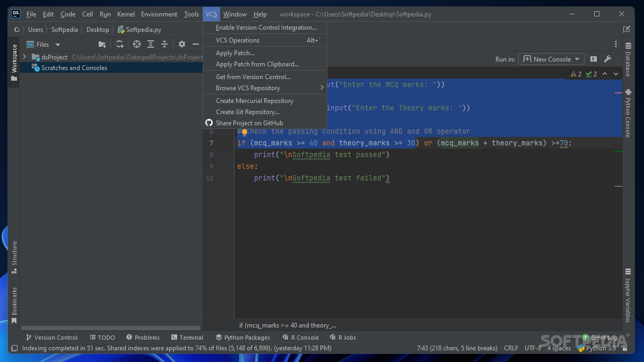This screenshot has height=362, width=644.
Task: Click the Collapse All icon in Files panel
Action: [x=164, y=45]
